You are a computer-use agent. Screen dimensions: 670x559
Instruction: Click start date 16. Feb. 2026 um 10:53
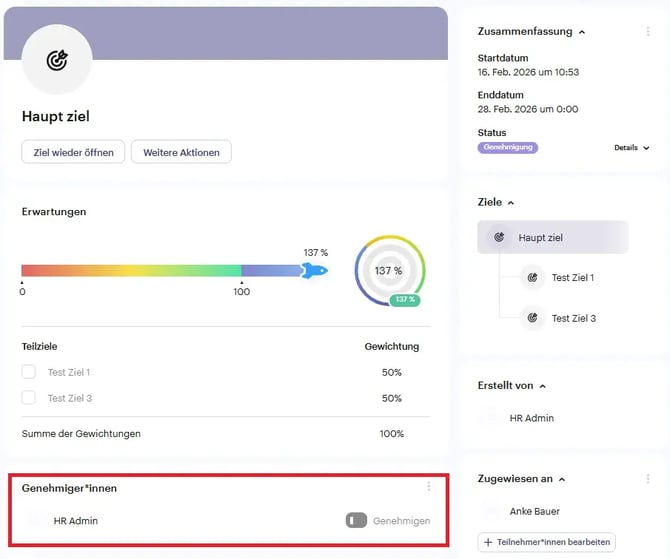click(528, 72)
